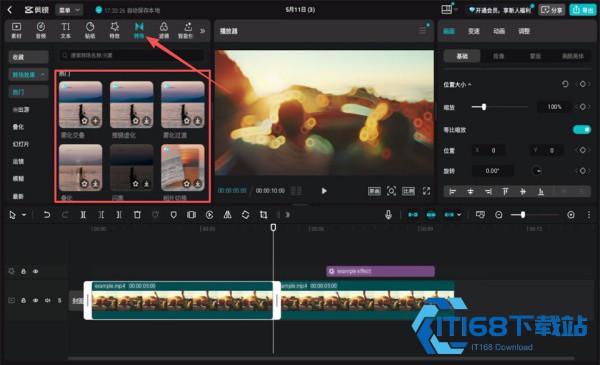Click the crop tool in timeline toolbar
Viewport: 600px width, 365px height.
pyautogui.click(x=263, y=215)
